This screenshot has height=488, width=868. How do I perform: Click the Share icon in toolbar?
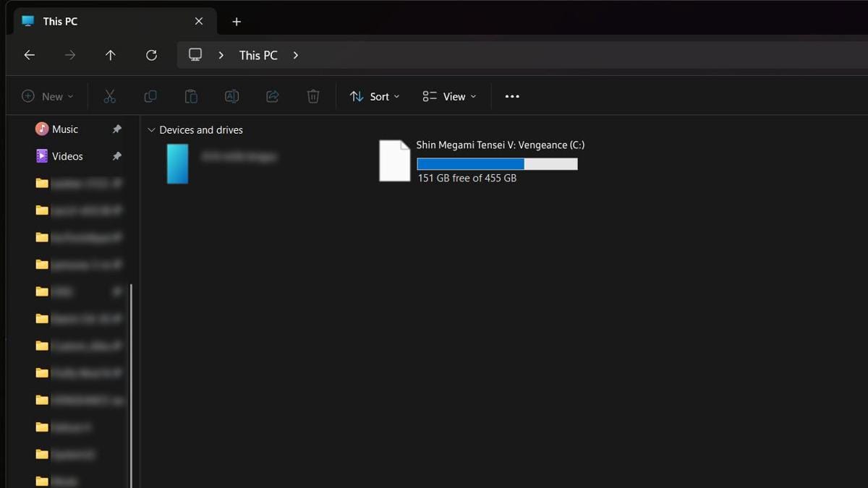[273, 96]
